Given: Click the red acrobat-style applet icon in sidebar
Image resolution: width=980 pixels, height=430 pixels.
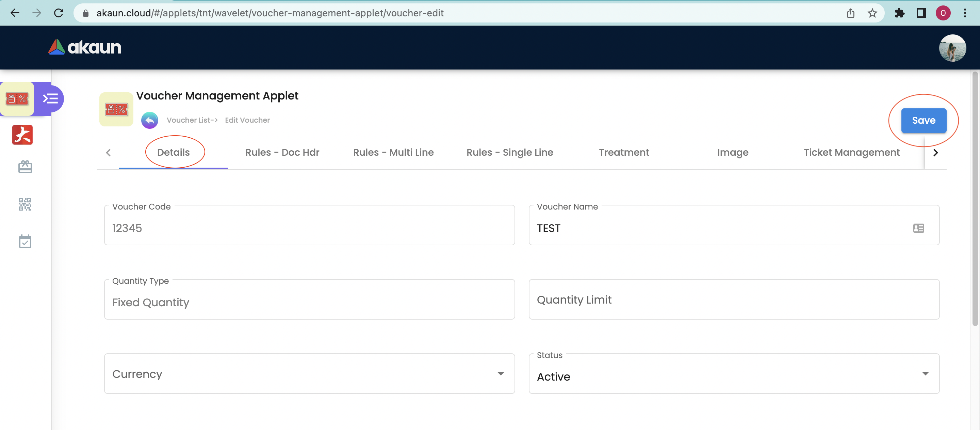Looking at the screenshot, I should pos(22,135).
